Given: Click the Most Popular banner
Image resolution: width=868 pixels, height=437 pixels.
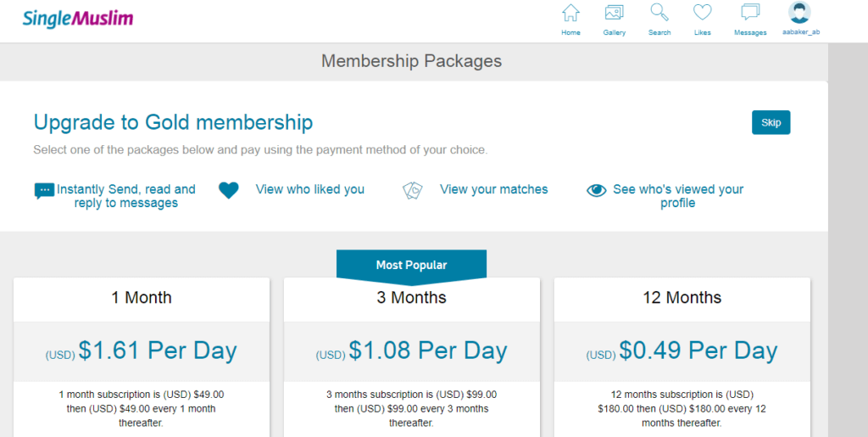Looking at the screenshot, I should pyautogui.click(x=411, y=266).
